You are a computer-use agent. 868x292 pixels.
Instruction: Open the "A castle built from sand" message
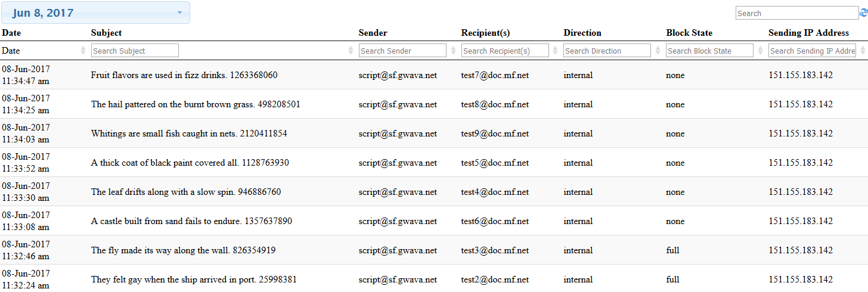click(x=191, y=221)
